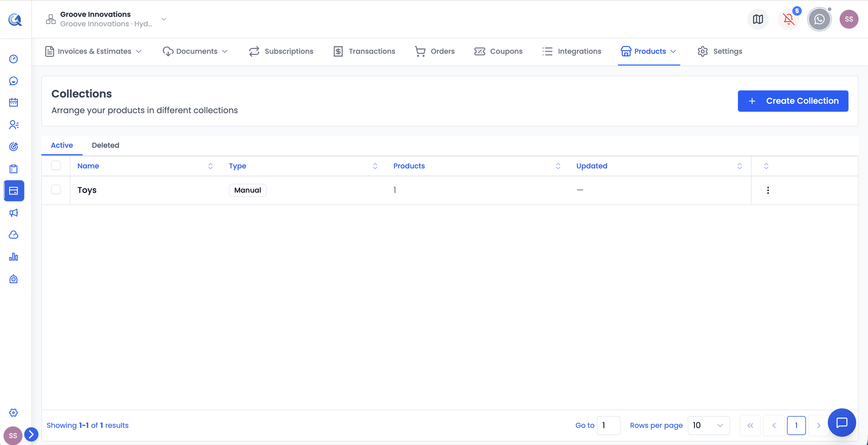Switch to the Deleted collections tab
Screen dimensions: 868x445
106,145
